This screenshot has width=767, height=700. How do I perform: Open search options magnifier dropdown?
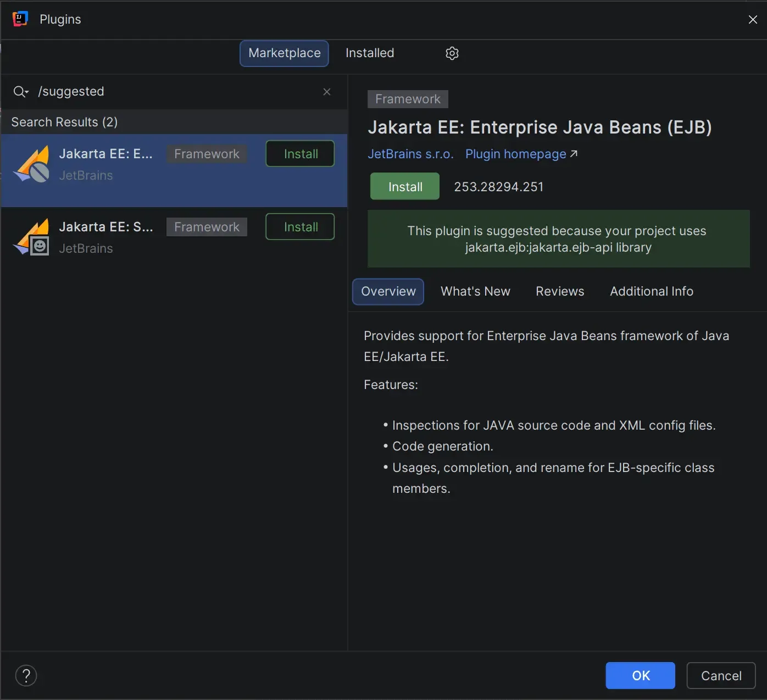[21, 92]
